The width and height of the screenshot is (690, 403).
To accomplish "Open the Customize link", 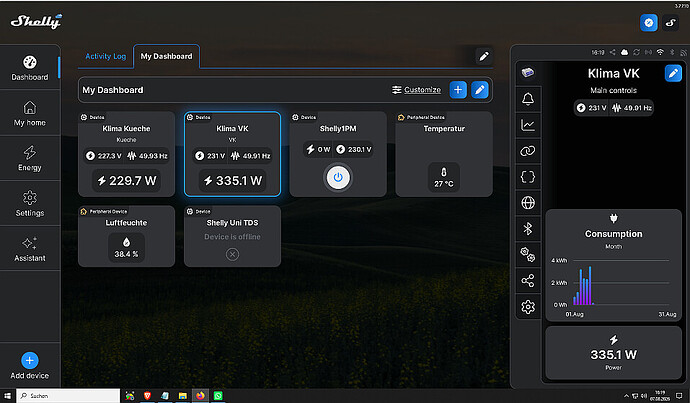I will (416, 90).
